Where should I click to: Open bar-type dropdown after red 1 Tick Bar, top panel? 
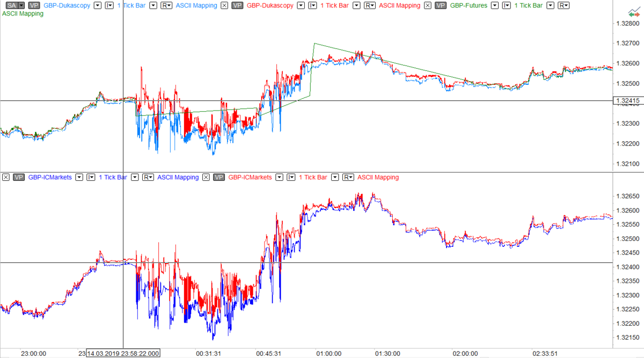point(356,5)
